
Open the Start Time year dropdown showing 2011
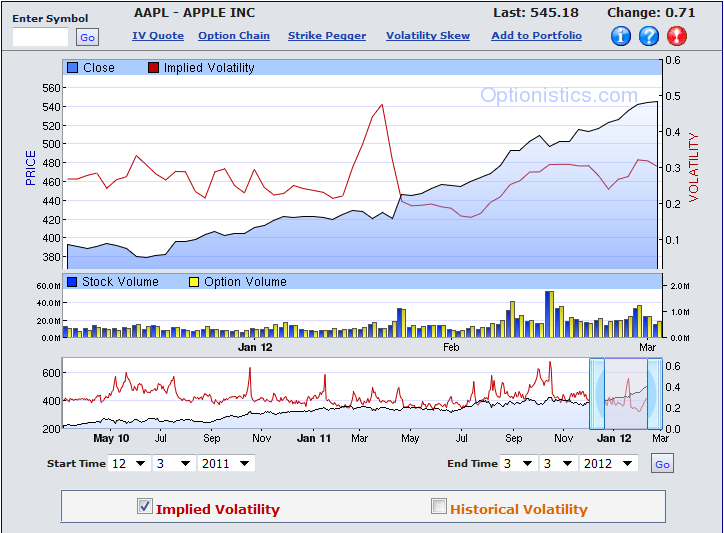(226, 463)
